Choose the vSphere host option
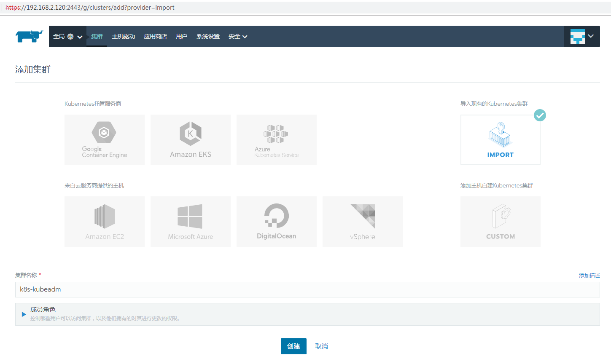 pos(363,222)
